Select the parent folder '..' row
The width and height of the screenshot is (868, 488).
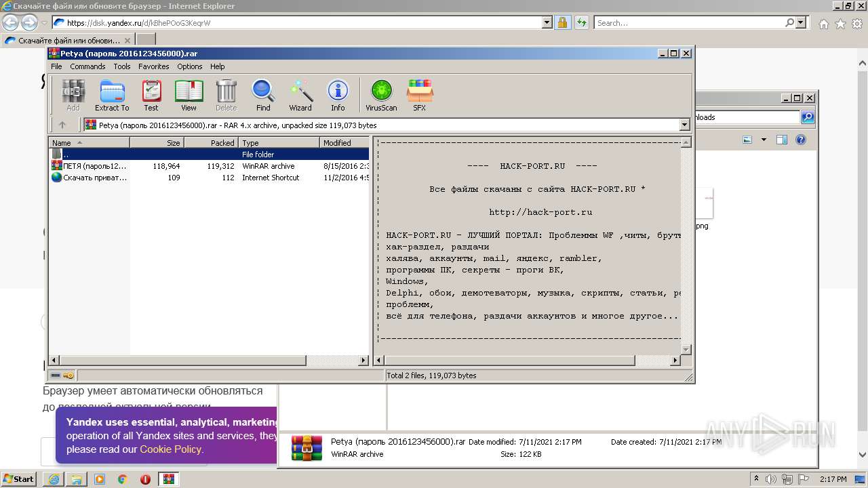(209, 154)
